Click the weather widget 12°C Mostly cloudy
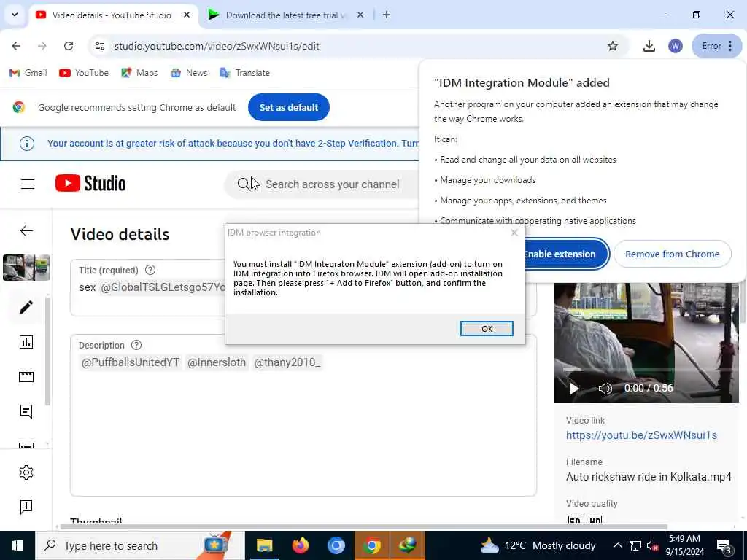 538,545
